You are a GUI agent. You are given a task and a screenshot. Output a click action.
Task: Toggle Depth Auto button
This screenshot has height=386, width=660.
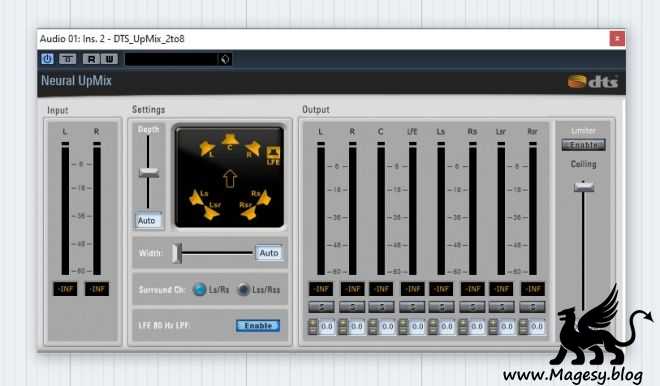[x=149, y=220]
